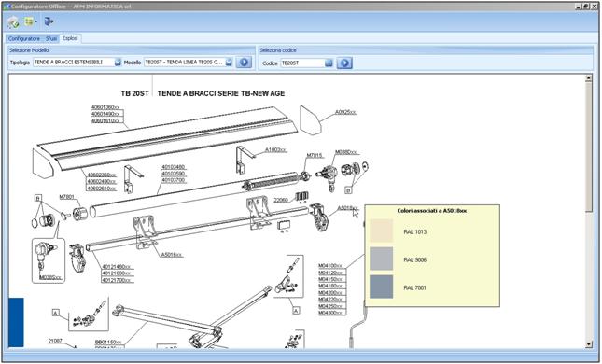This screenshot has height=364, width=602.
Task: Select the RAL 7001 color swatch
Action: pyautogui.click(x=381, y=287)
